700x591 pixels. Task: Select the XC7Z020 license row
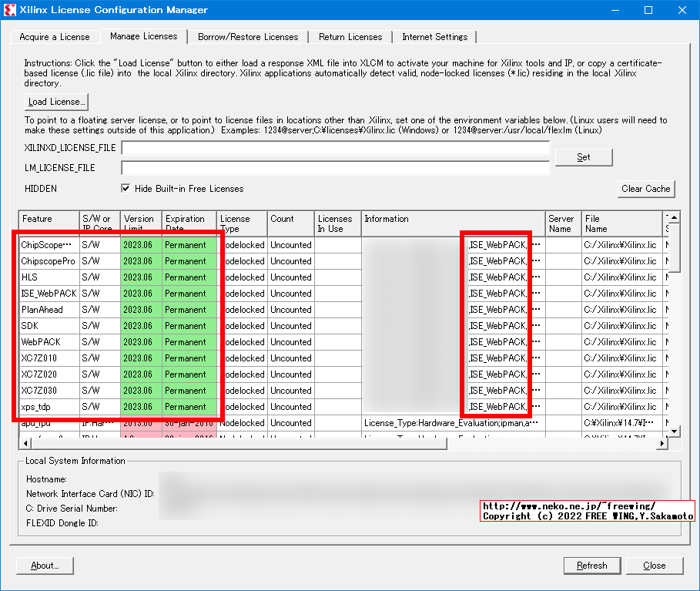[49, 374]
